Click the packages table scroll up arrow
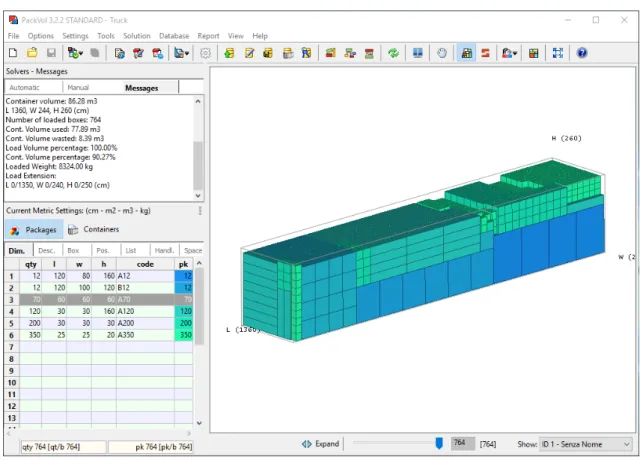The image size is (640, 460). point(199,263)
